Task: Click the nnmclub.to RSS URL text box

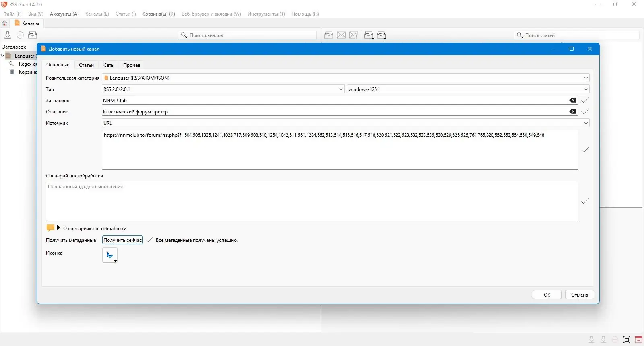Action: (x=340, y=150)
